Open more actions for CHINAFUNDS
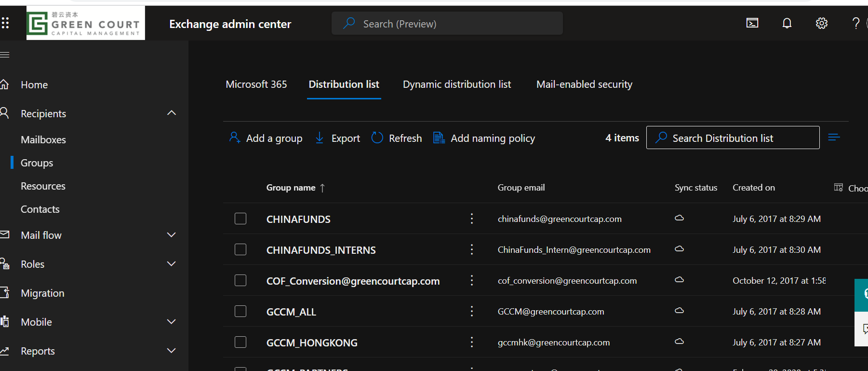The image size is (868, 371). pyautogui.click(x=472, y=219)
